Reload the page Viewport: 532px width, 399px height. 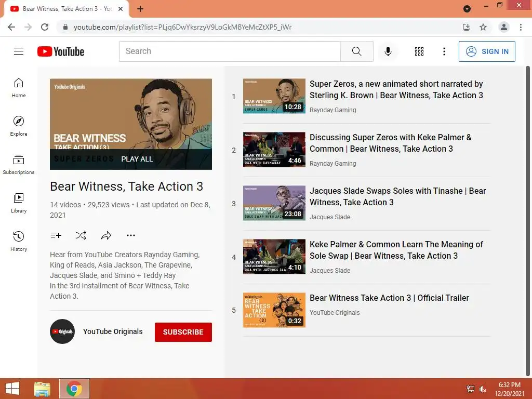(x=45, y=27)
